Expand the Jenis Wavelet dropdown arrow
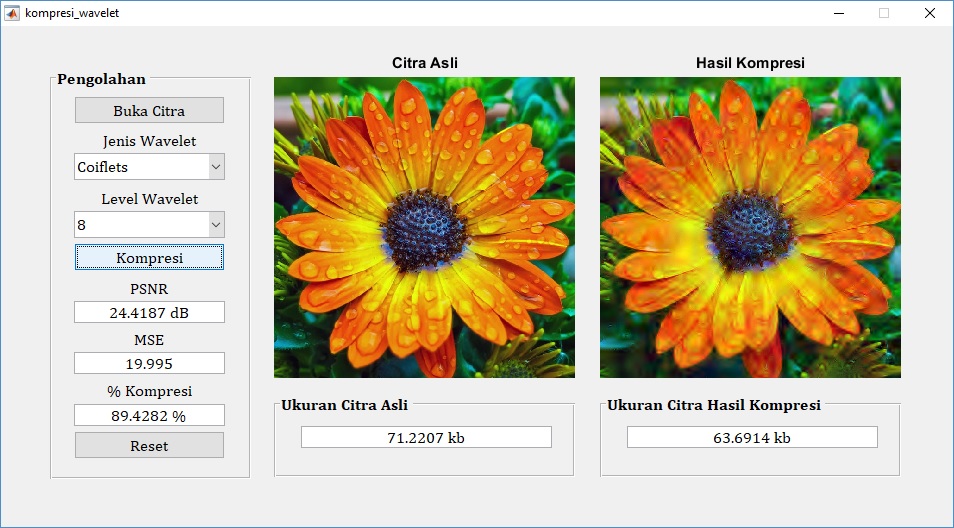Screen dimensions: 954x528 [216, 167]
